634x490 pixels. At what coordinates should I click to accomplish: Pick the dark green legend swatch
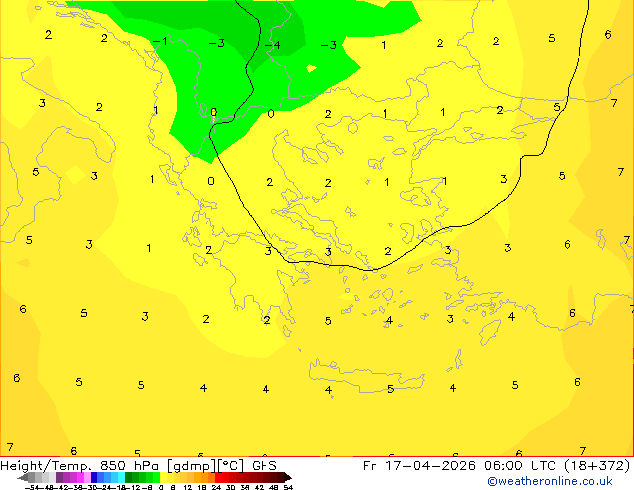point(129,477)
